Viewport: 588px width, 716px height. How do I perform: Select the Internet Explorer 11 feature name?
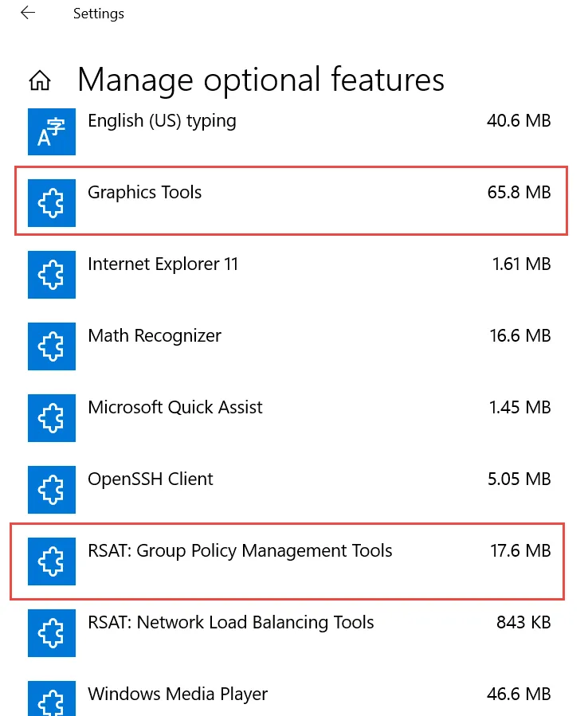(163, 264)
